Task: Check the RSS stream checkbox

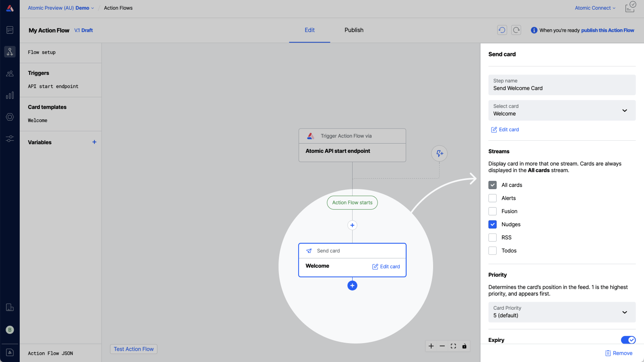Action: coord(493,237)
